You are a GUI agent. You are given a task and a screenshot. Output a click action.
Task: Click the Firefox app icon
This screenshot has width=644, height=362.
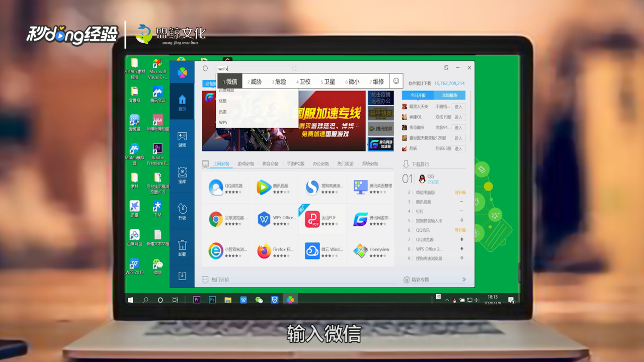pyautogui.click(x=264, y=251)
